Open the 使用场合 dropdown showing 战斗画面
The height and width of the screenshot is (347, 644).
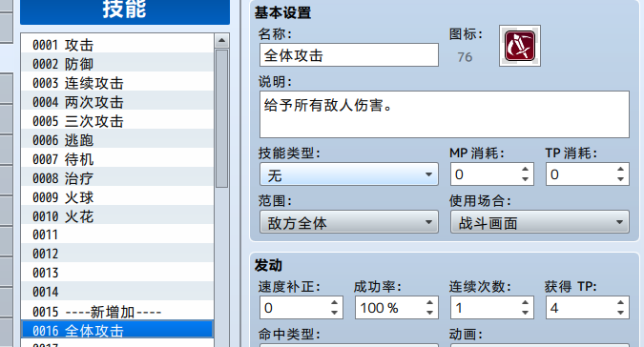tap(540, 222)
